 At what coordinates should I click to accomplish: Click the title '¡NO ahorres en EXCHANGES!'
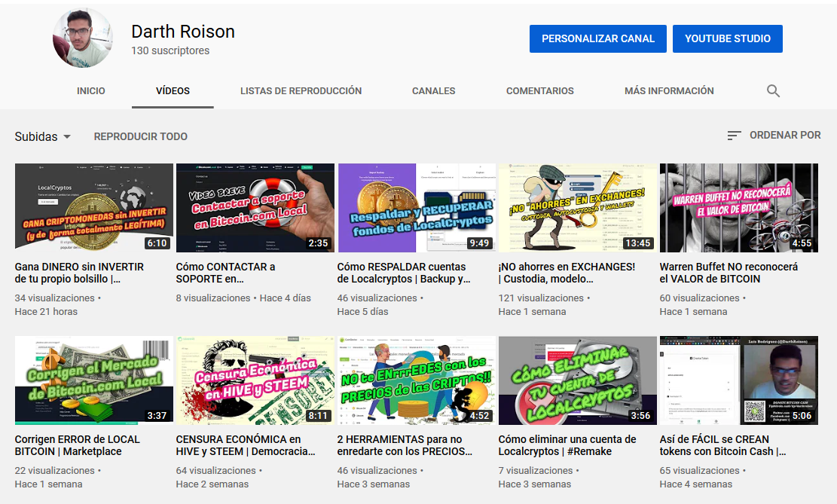(x=567, y=273)
